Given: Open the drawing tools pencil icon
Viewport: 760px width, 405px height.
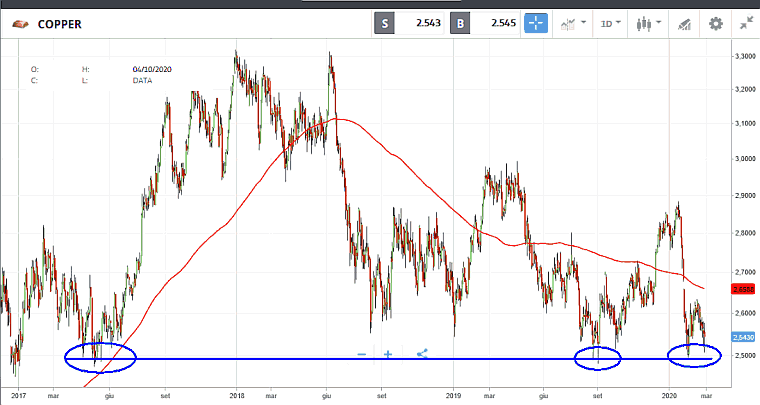Looking at the screenshot, I should click(x=685, y=23).
